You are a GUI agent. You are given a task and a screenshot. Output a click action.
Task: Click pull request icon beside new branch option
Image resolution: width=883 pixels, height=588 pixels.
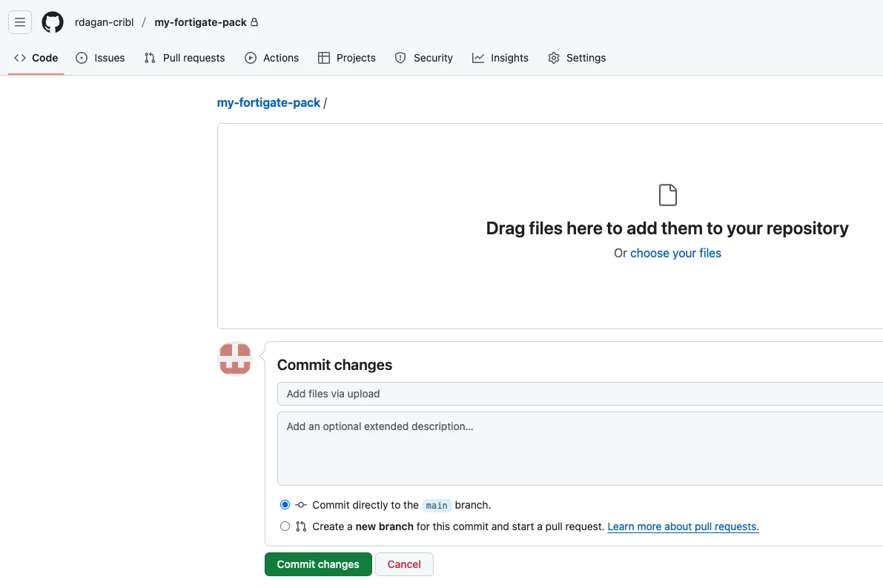coord(301,526)
